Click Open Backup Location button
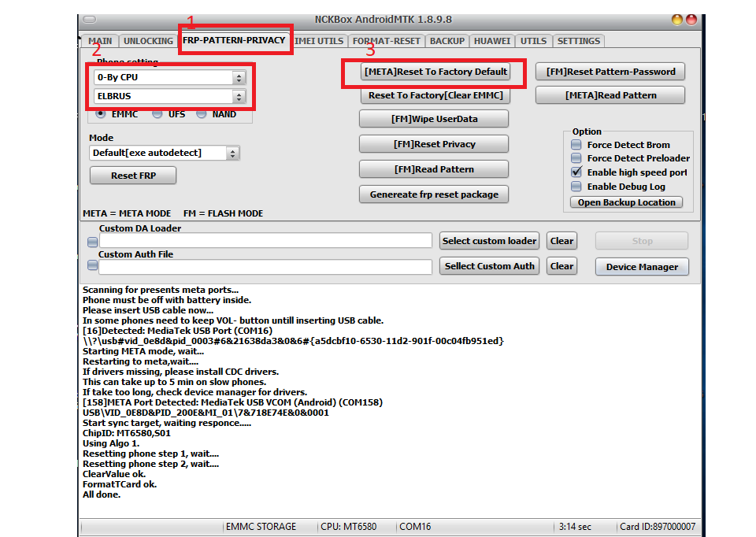The image size is (756, 537). click(626, 202)
